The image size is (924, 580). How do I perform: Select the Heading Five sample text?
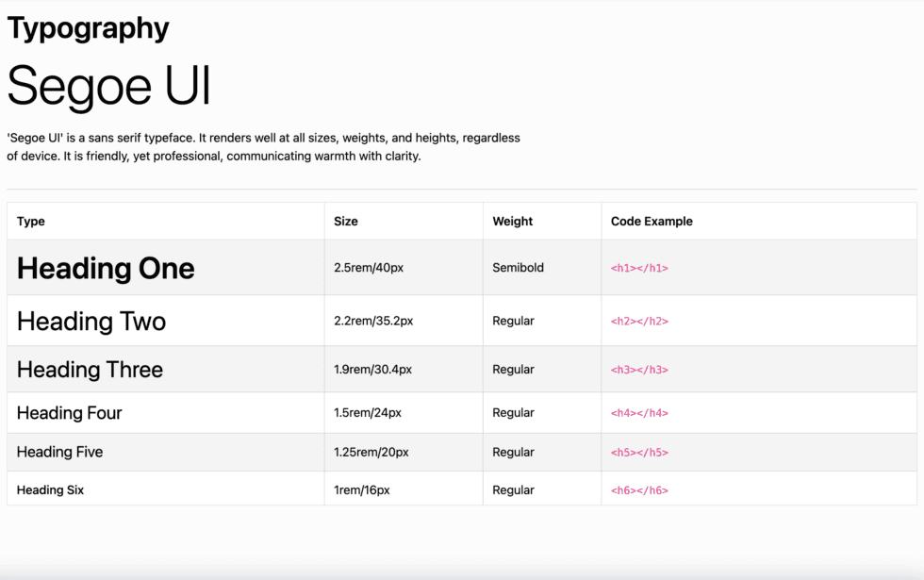[x=59, y=452]
